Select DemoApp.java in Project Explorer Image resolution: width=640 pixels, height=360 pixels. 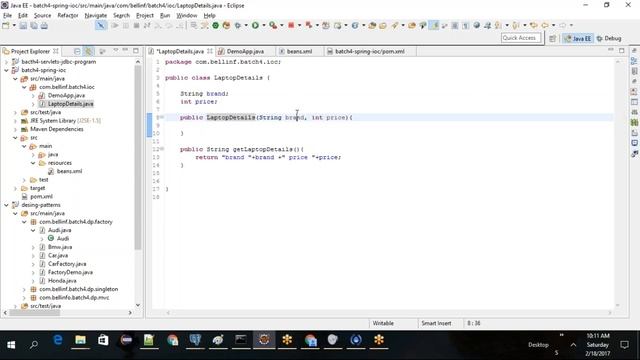coord(66,96)
